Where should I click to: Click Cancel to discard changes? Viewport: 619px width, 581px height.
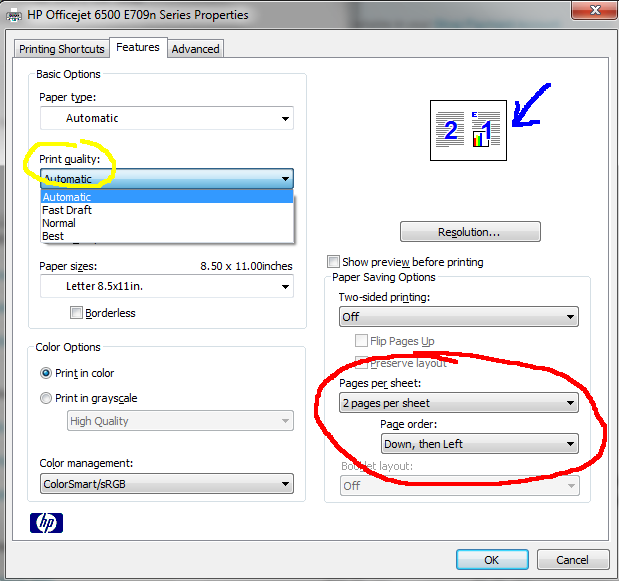(x=573, y=560)
